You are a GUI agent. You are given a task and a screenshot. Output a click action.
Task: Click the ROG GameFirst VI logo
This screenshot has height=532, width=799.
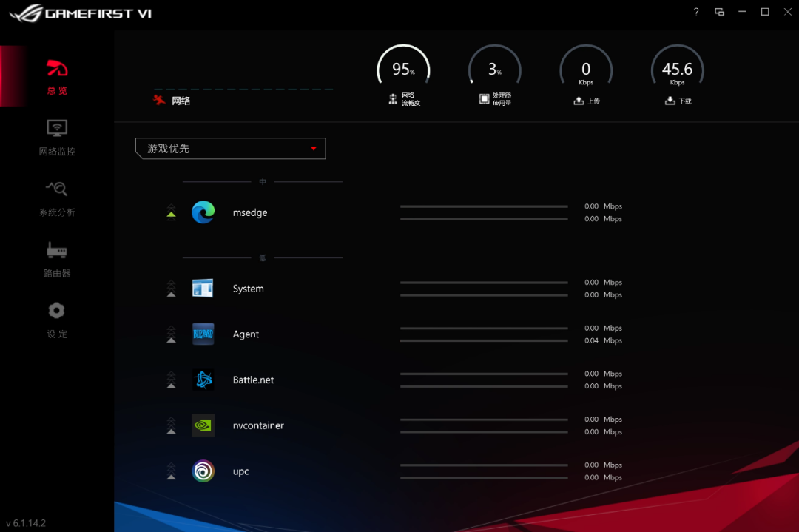click(81, 13)
